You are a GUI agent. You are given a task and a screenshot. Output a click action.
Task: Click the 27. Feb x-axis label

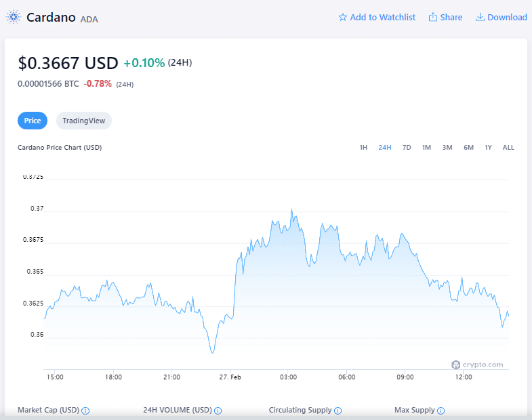230,377
